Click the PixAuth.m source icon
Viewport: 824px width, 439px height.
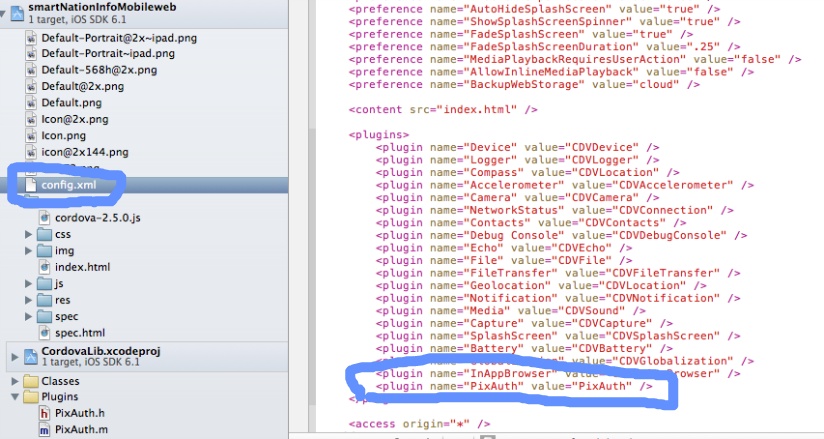pos(45,430)
